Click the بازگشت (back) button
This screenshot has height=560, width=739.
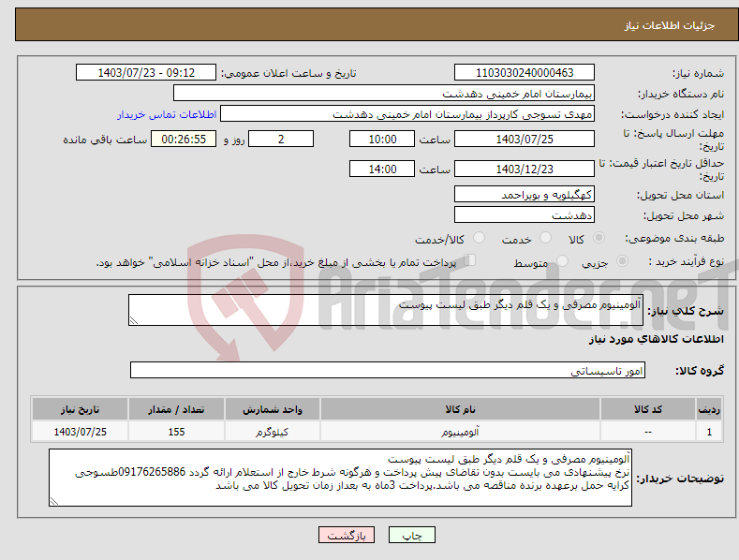(x=347, y=535)
